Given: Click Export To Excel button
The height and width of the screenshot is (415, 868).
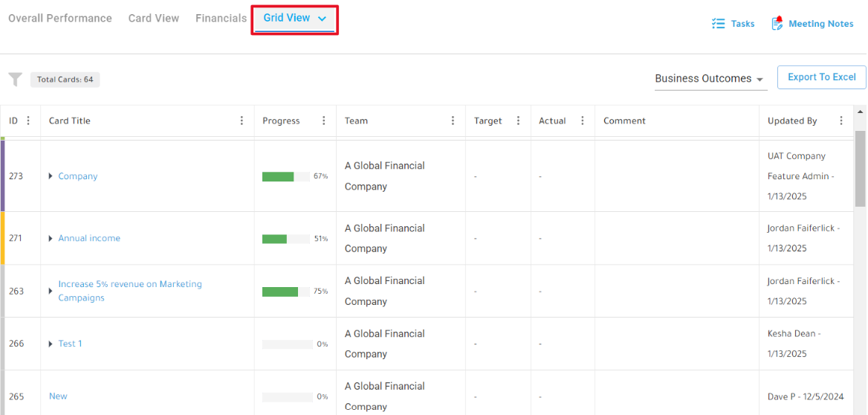Looking at the screenshot, I should click(x=821, y=77).
